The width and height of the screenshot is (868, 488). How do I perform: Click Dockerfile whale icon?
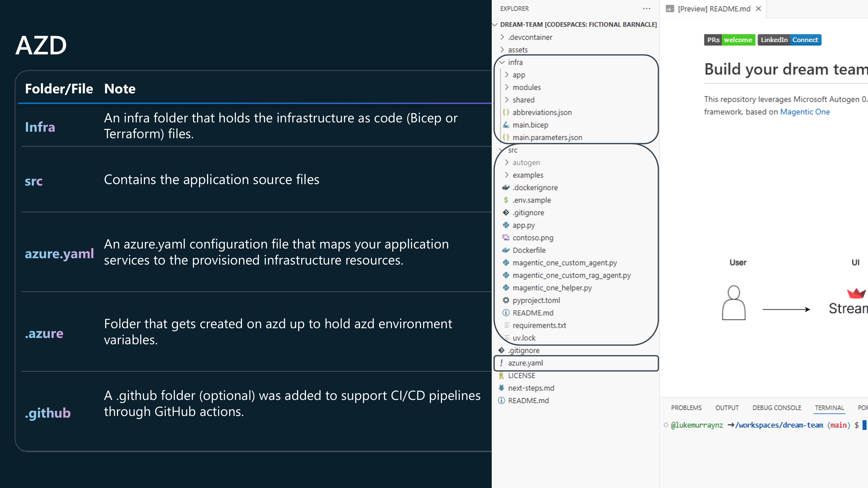coord(506,250)
